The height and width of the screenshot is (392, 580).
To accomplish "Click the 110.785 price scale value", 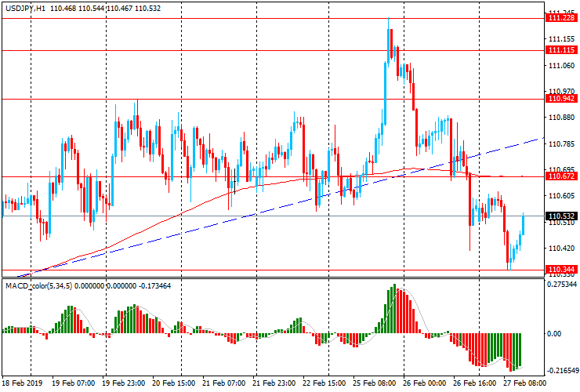I will (x=562, y=144).
